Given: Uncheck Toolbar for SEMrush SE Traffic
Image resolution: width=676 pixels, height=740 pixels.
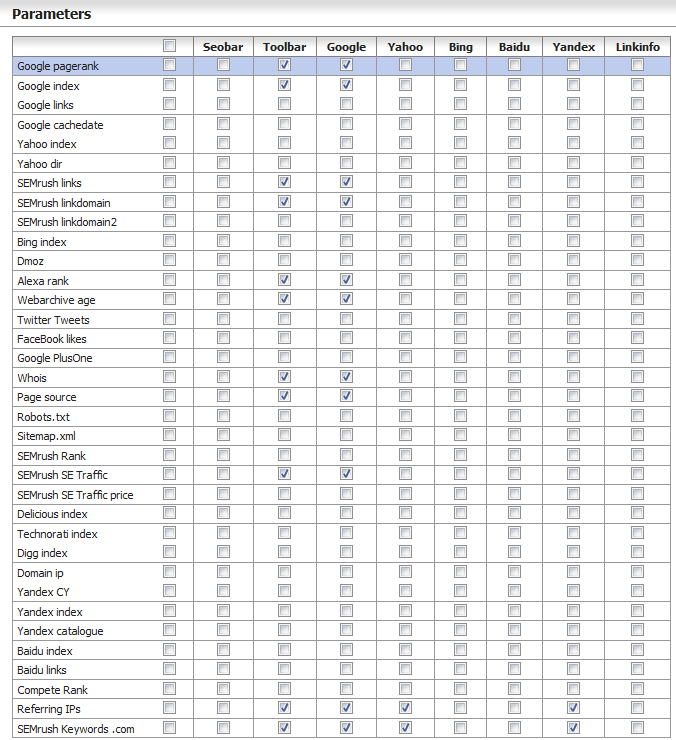Looking at the screenshot, I should click(284, 473).
